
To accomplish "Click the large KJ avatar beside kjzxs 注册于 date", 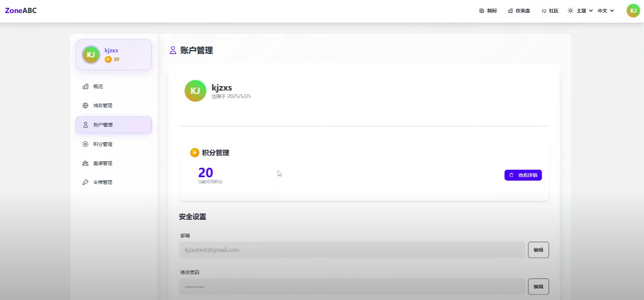I will (x=195, y=91).
